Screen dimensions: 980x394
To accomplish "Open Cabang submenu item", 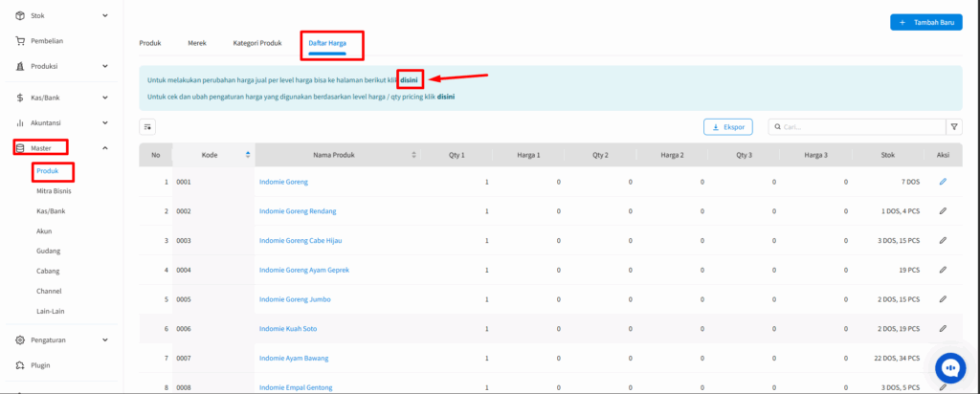I will 48,271.
